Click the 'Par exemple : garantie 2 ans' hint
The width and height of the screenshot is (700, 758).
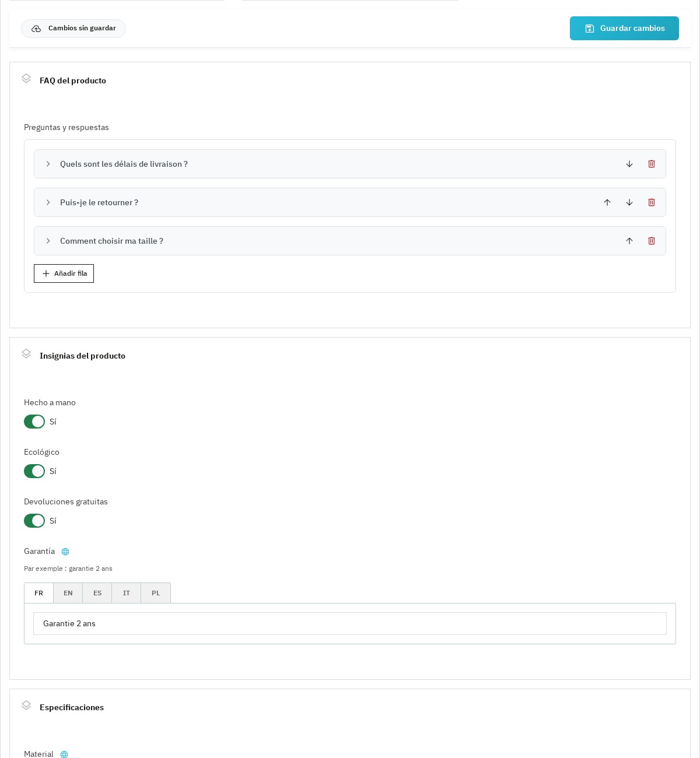point(68,568)
